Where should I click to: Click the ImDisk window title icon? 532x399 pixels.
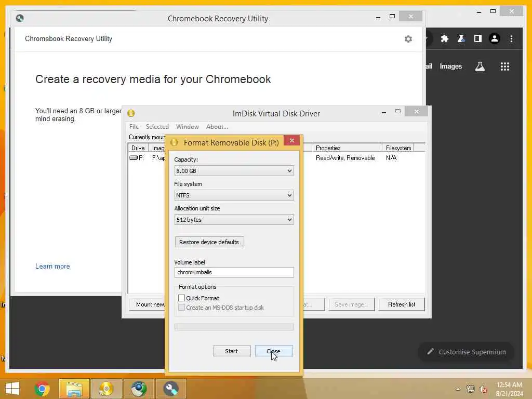click(131, 113)
